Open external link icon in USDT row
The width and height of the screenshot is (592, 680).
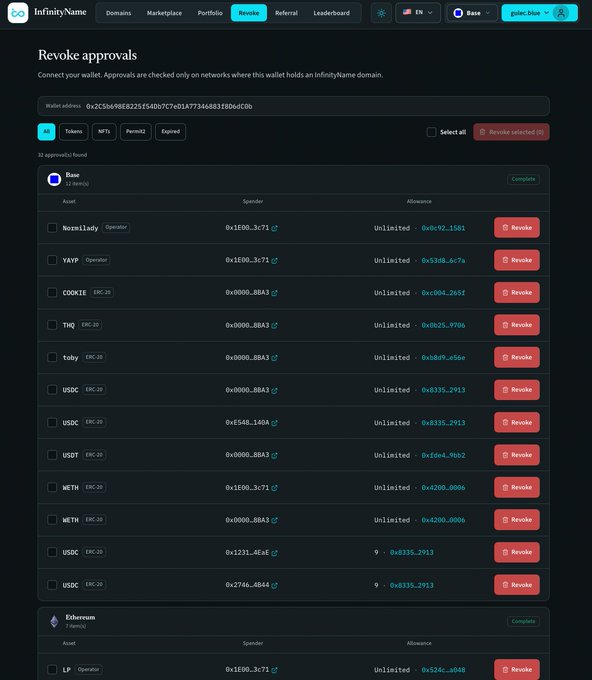click(x=275, y=455)
